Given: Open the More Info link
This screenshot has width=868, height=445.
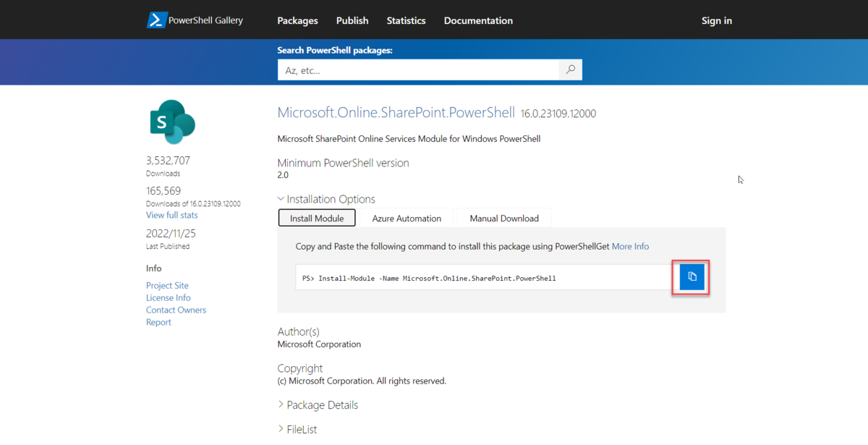Looking at the screenshot, I should pos(630,246).
